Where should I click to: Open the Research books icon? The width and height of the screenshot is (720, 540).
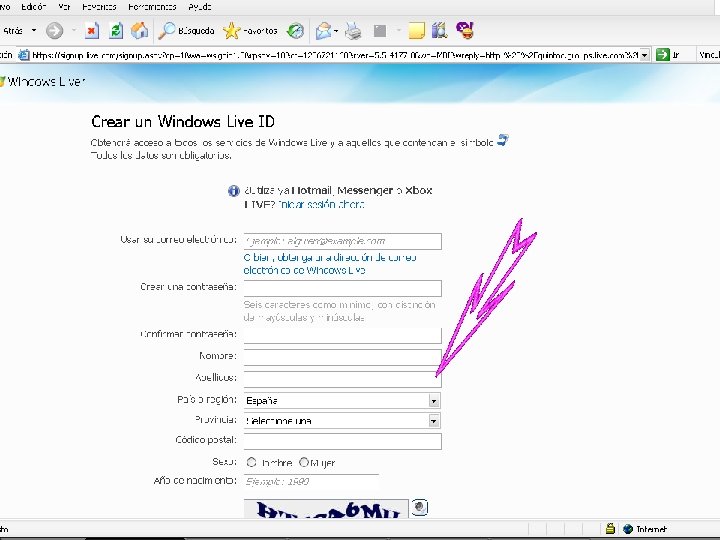pos(439,31)
